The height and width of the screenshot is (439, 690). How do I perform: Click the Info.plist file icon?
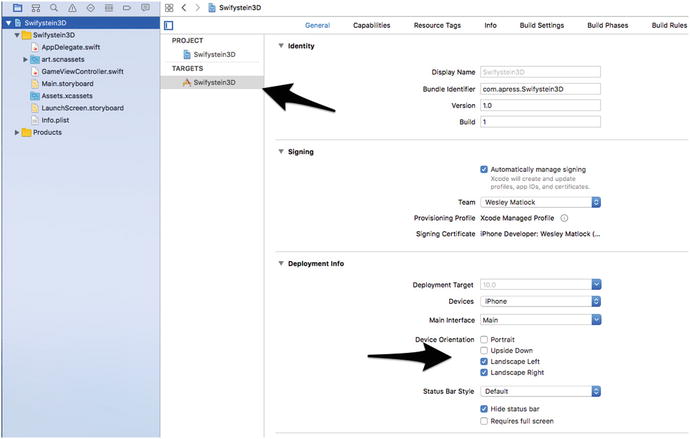pyautogui.click(x=35, y=120)
